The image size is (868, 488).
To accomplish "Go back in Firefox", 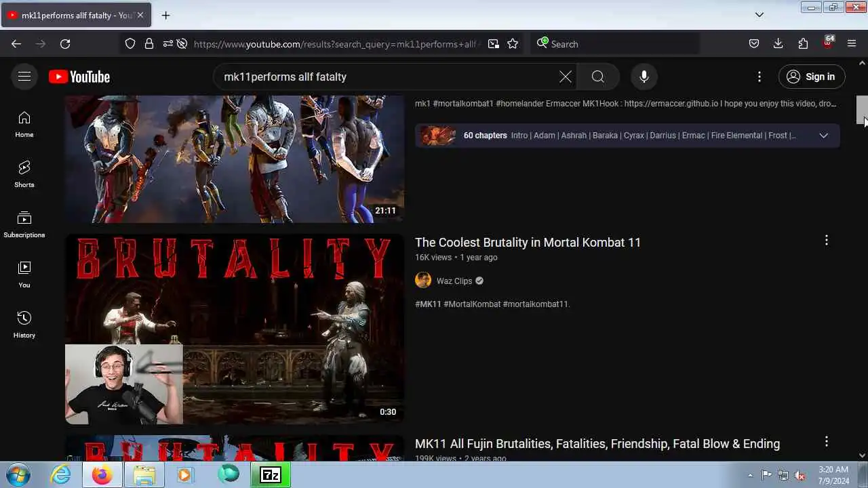I will click(16, 43).
